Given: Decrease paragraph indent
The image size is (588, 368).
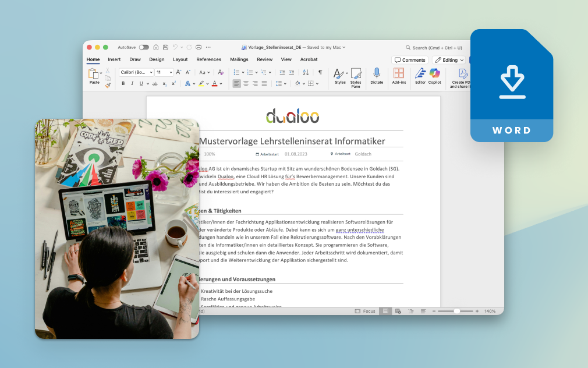Looking at the screenshot, I should point(282,72).
